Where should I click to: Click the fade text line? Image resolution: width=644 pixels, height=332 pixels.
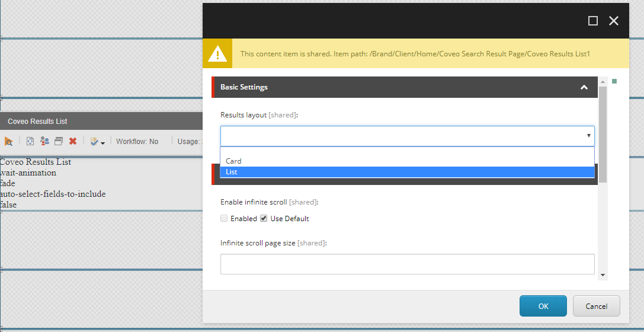[x=7, y=183]
